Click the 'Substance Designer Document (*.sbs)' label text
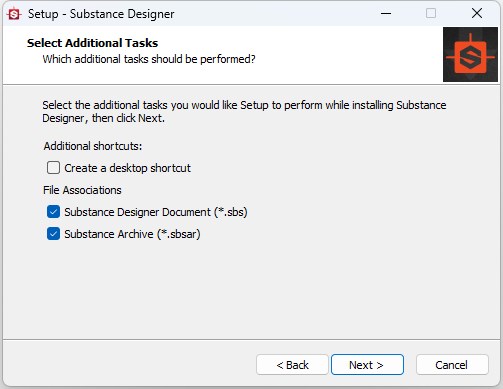 point(156,212)
